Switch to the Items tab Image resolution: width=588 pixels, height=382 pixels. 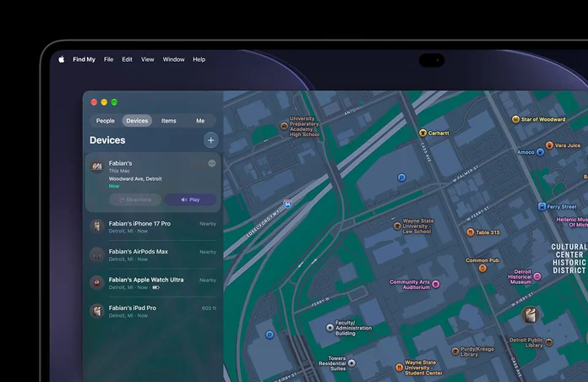tap(169, 121)
